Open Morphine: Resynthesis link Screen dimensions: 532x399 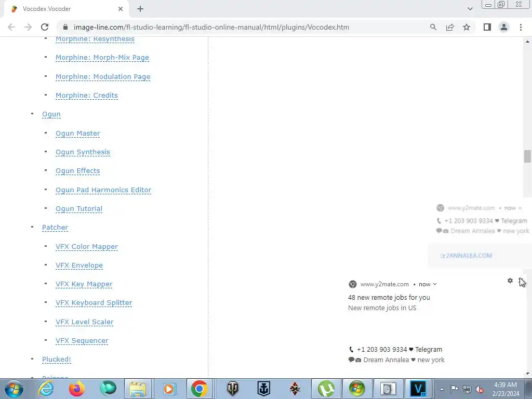click(95, 39)
